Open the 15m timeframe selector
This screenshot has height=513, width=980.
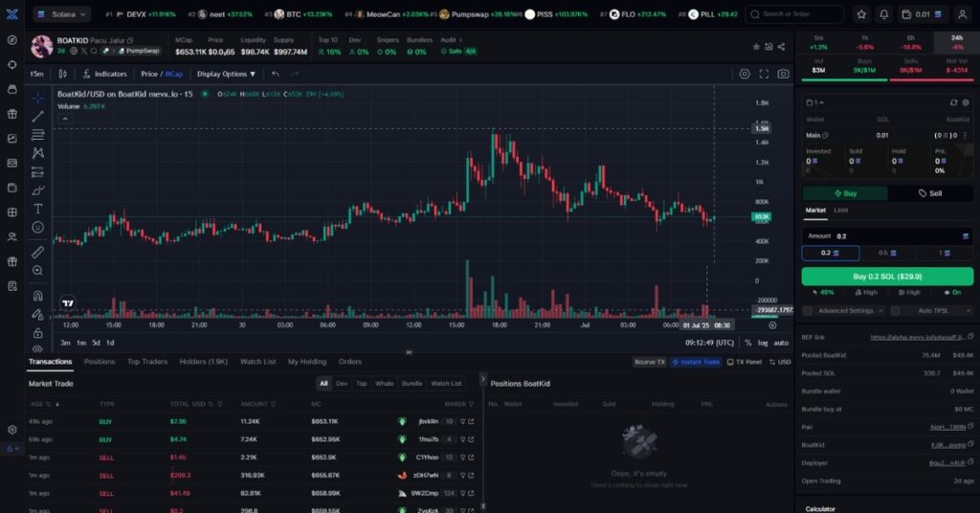(37, 74)
